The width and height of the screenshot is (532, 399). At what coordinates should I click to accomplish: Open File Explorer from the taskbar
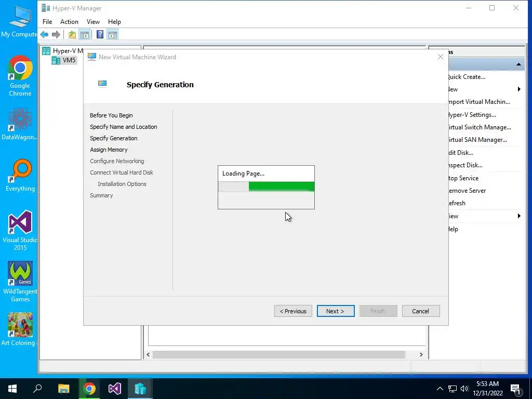click(x=63, y=389)
